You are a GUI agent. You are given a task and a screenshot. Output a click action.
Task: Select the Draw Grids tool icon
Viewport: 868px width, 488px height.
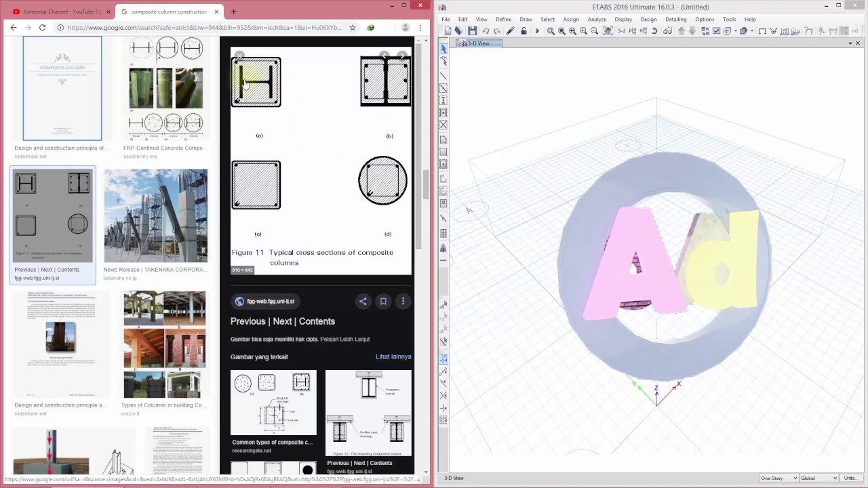coord(443,234)
